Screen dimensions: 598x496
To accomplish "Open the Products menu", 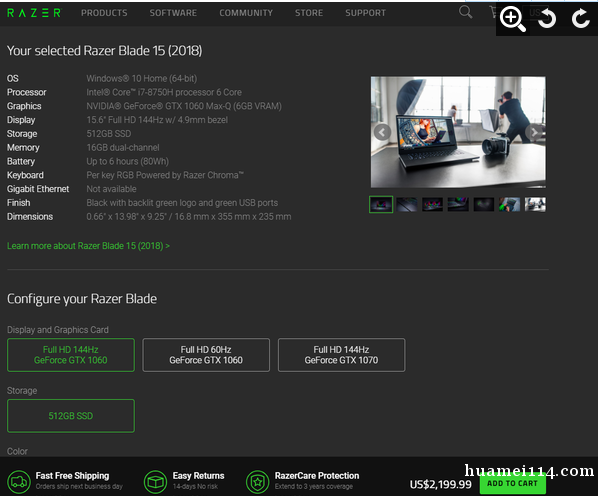I will tap(104, 13).
